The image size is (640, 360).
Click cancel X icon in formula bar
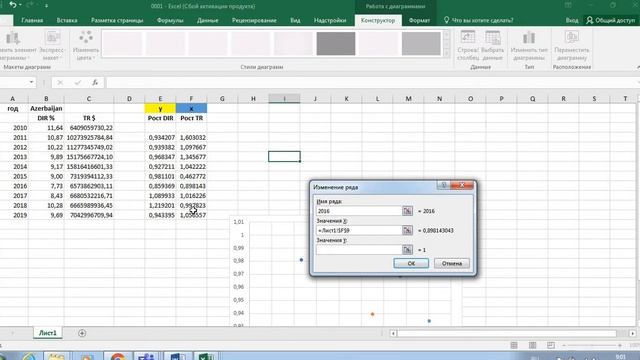tap(60, 82)
